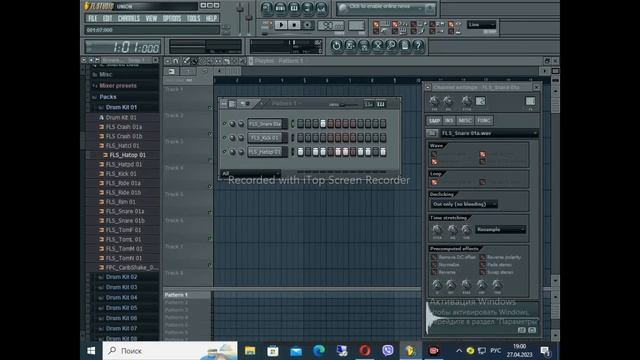Open the playlist view shortcut icon
The height and width of the screenshot is (360, 640).
266,7
